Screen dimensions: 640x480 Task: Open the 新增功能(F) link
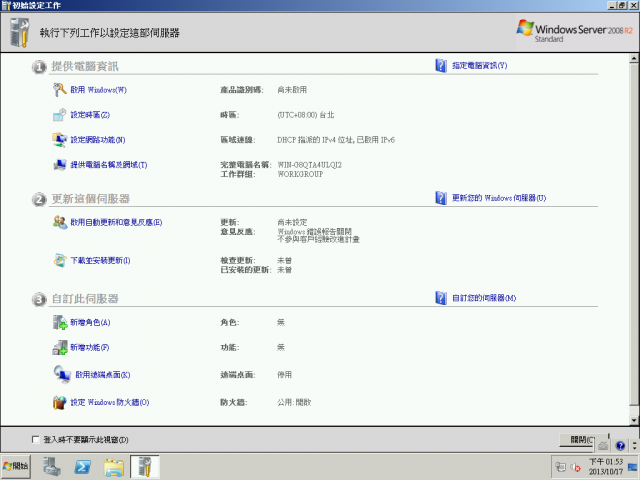[90, 347]
